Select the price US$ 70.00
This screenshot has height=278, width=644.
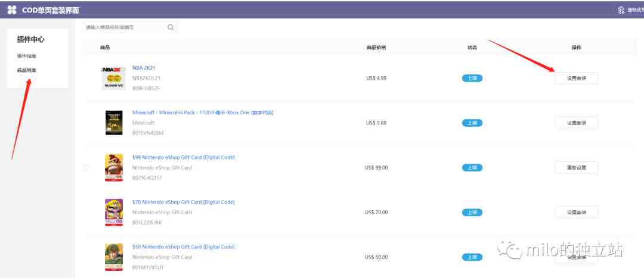[x=376, y=212]
